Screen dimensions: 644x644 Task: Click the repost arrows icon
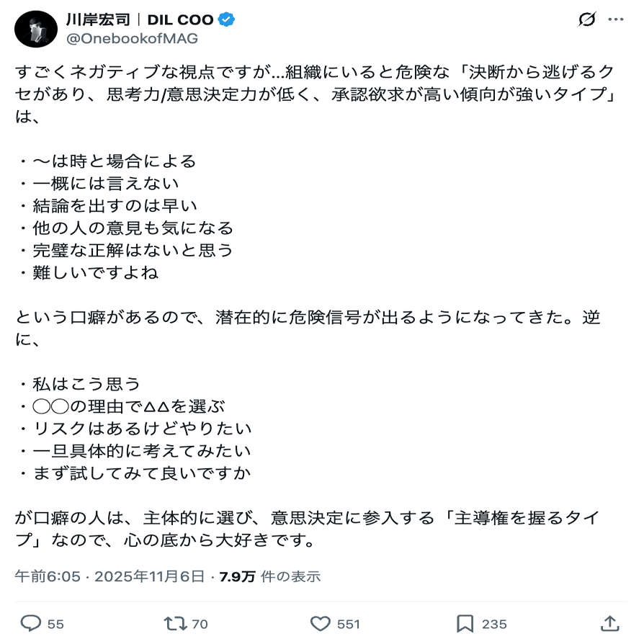pyautogui.click(x=175, y=623)
